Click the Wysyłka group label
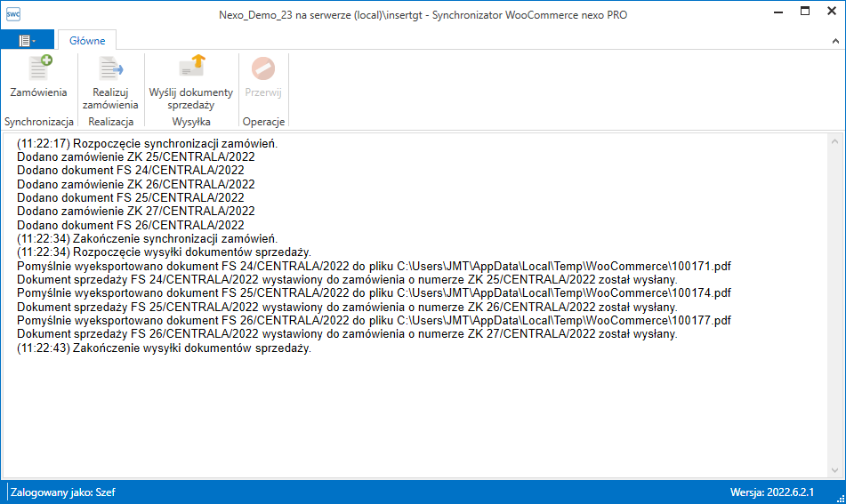Screen dimensions: 846x504 (x=191, y=122)
